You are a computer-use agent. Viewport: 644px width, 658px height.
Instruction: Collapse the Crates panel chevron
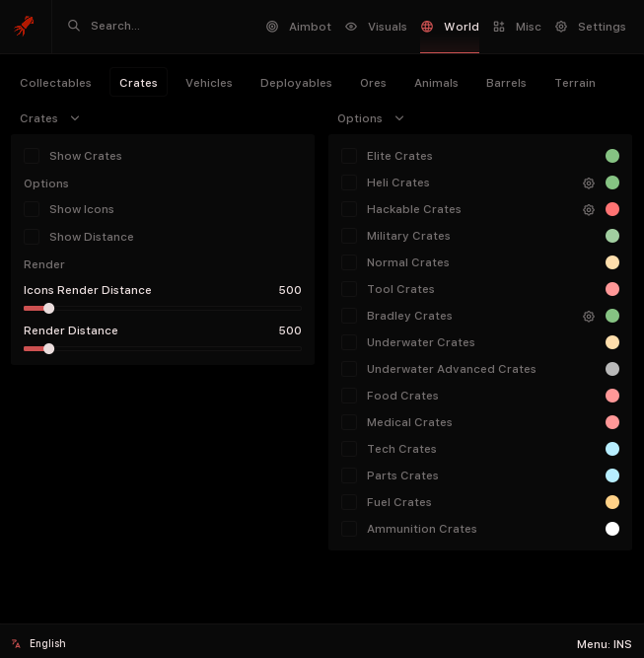[75, 118]
